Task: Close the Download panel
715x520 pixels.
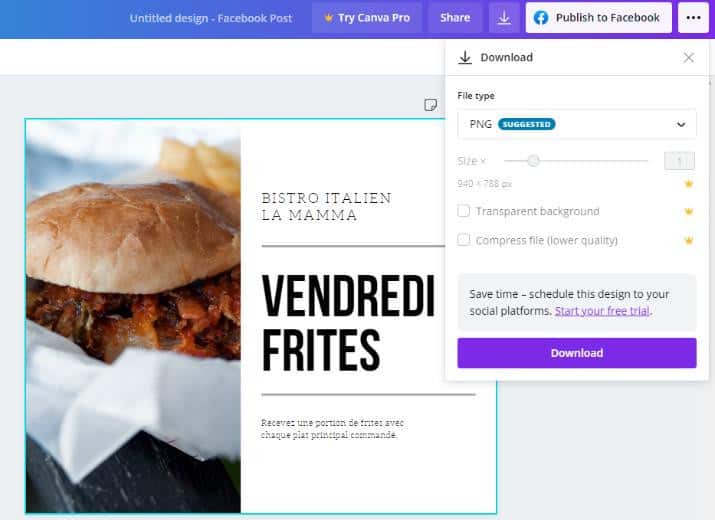Action: (689, 57)
